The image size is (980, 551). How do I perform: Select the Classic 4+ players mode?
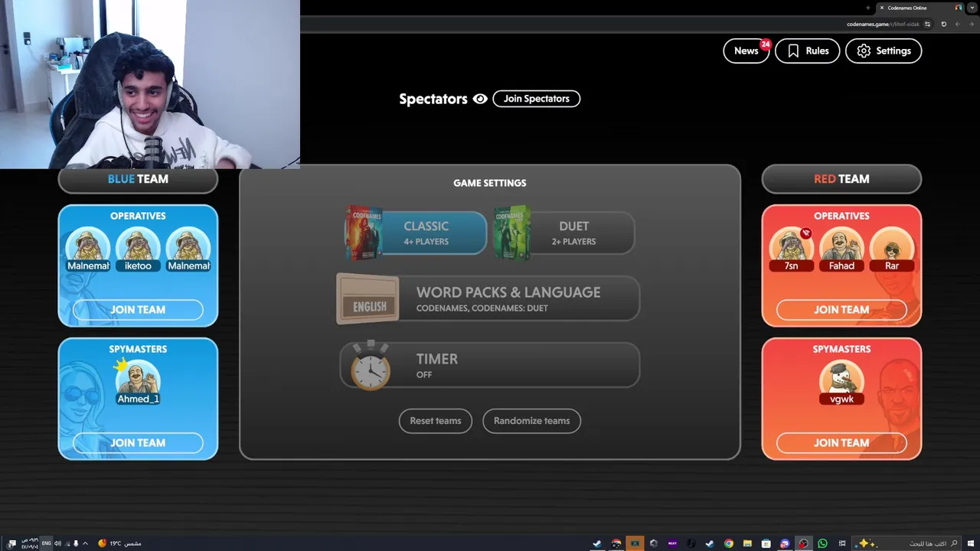[426, 233]
